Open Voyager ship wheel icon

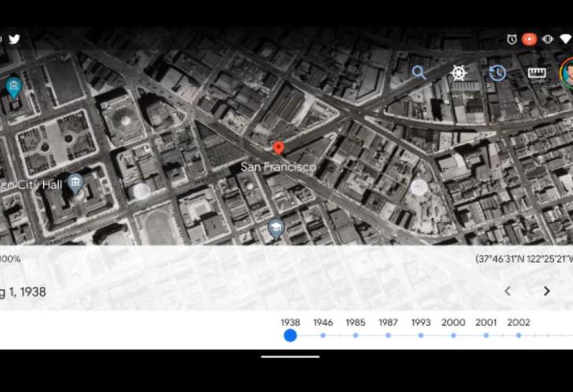[458, 73]
